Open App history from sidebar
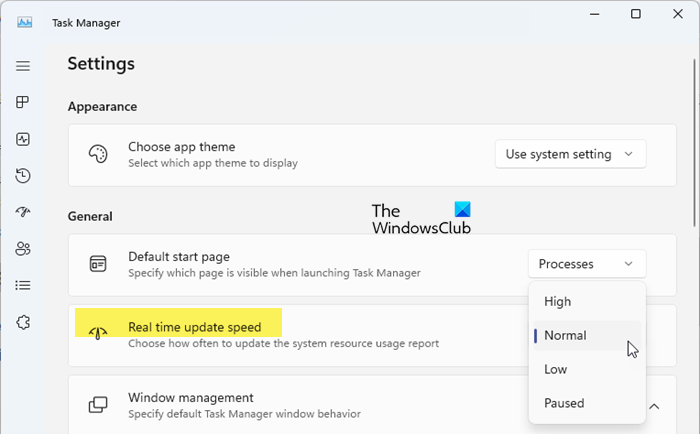 [x=23, y=176]
